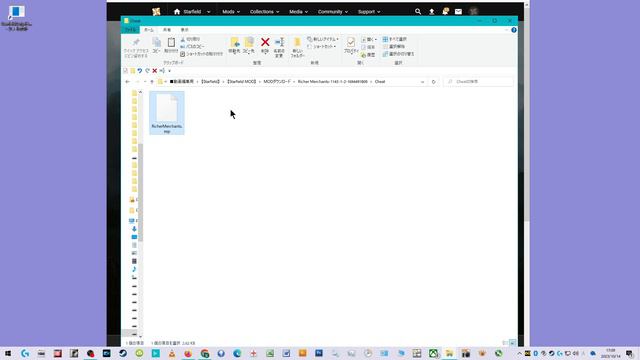Open the Media menu on Nexus page
This screenshot has height=360, width=640.
pyautogui.click(x=298, y=12)
